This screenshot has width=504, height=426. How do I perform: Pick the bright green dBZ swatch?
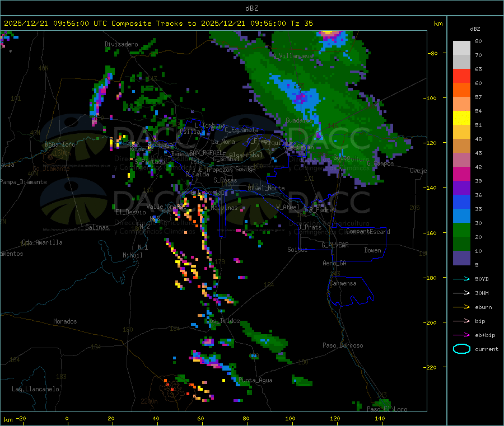click(461, 230)
